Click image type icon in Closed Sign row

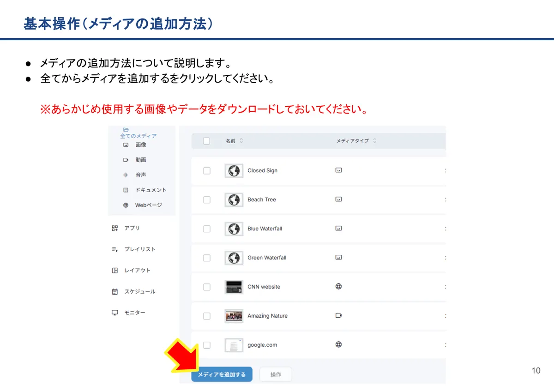(338, 170)
